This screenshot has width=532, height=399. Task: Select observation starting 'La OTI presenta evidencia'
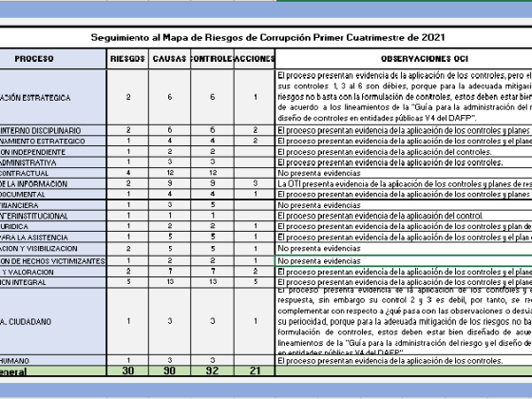pyautogui.click(x=404, y=183)
